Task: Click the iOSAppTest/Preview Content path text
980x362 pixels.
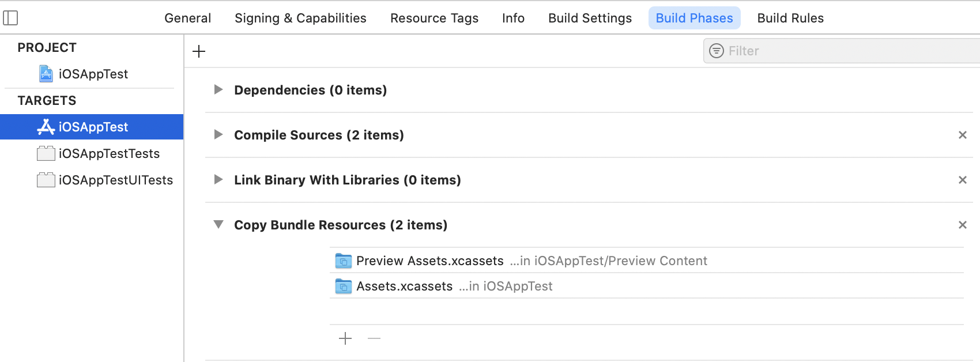Action: coord(608,261)
